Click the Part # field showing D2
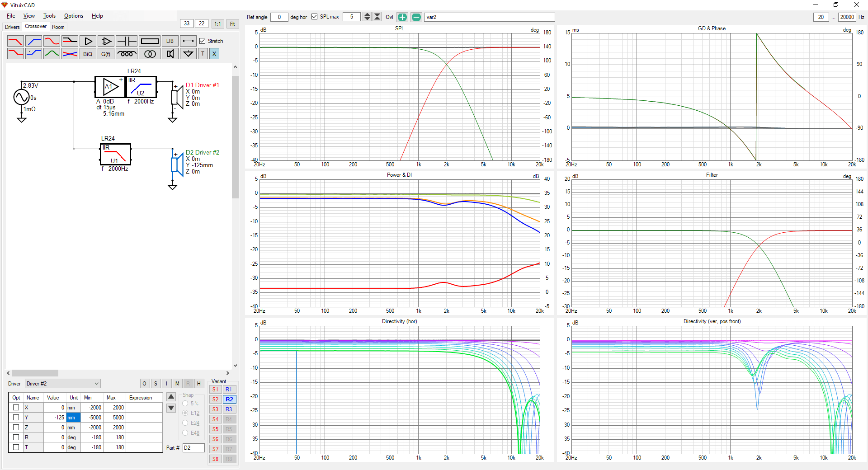This screenshot has height=470, width=868. [193, 448]
